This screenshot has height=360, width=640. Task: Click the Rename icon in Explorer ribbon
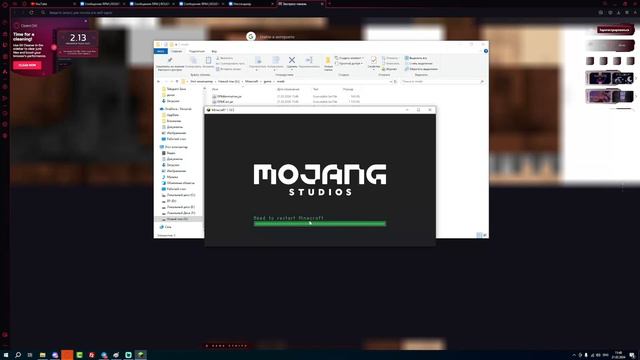(x=309, y=60)
